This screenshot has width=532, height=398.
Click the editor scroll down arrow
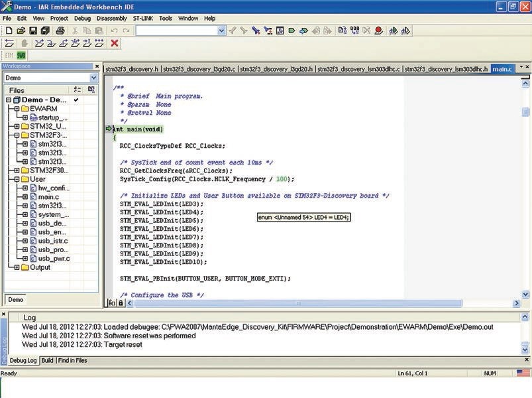tap(525, 295)
